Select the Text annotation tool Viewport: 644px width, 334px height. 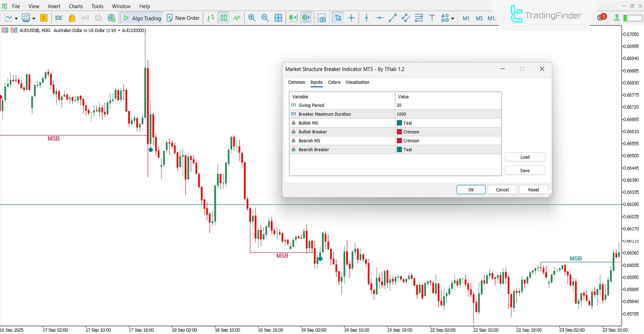(x=432, y=18)
